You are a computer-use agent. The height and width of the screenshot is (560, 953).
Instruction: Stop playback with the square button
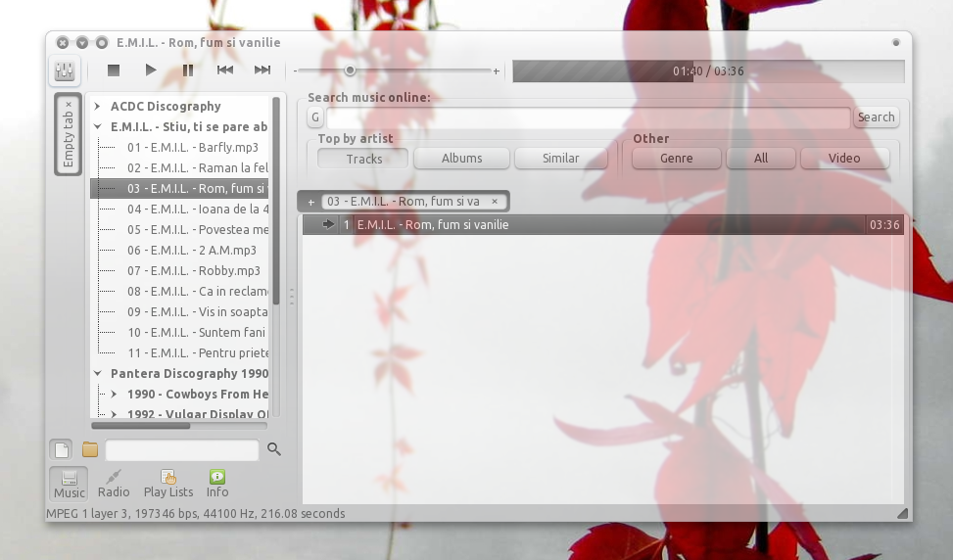[113, 70]
